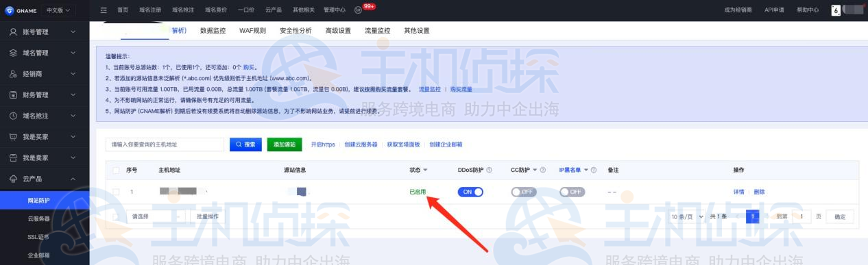This screenshot has height=265, width=868.
Task: Click API申请 link in header
Action: pyautogui.click(x=775, y=10)
